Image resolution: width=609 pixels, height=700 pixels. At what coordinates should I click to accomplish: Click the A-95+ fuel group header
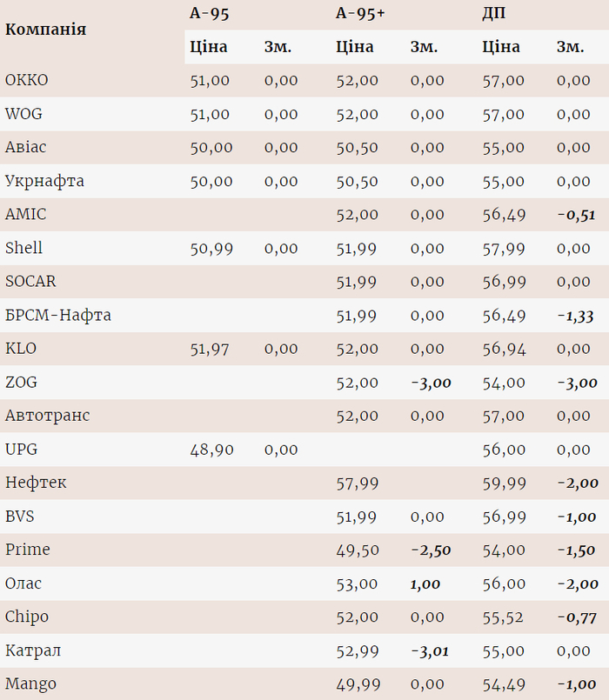pyautogui.click(x=359, y=13)
